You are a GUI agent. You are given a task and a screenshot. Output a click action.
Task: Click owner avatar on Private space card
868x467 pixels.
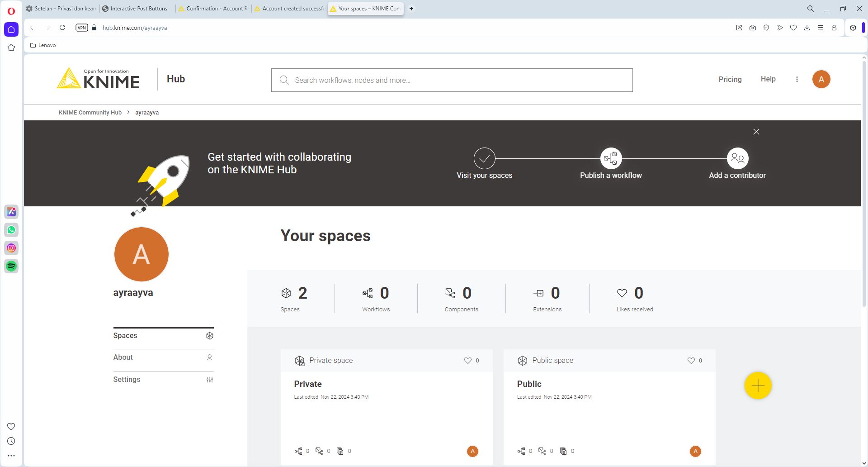click(472, 451)
